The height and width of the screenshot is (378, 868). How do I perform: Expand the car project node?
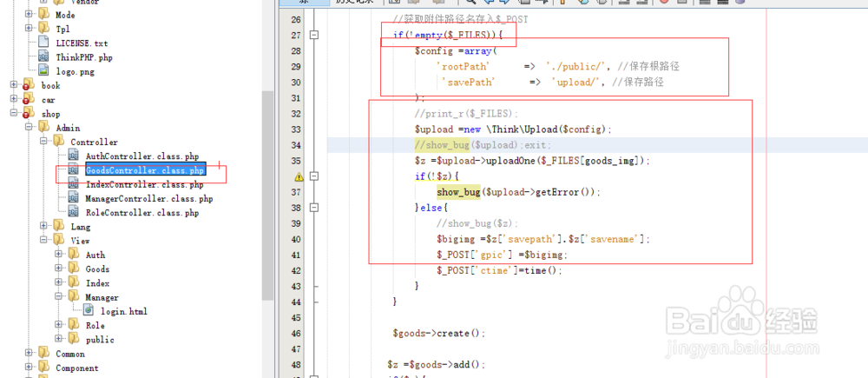14,100
